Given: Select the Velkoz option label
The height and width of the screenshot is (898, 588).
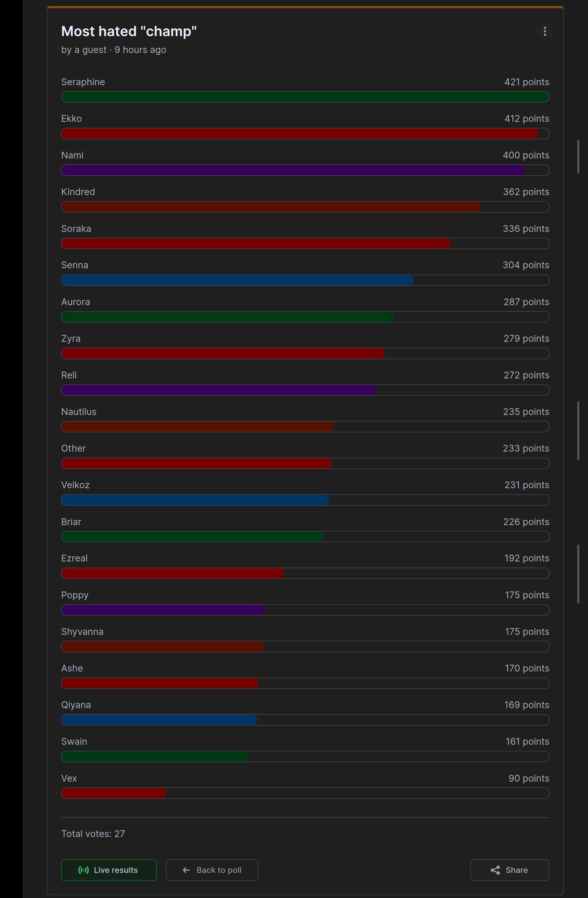Looking at the screenshot, I should tap(75, 485).
